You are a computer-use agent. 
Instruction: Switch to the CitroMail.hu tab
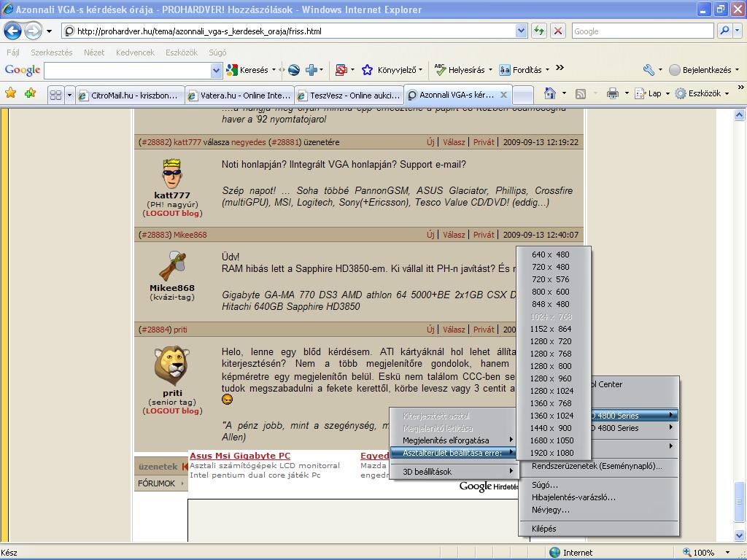[130, 96]
